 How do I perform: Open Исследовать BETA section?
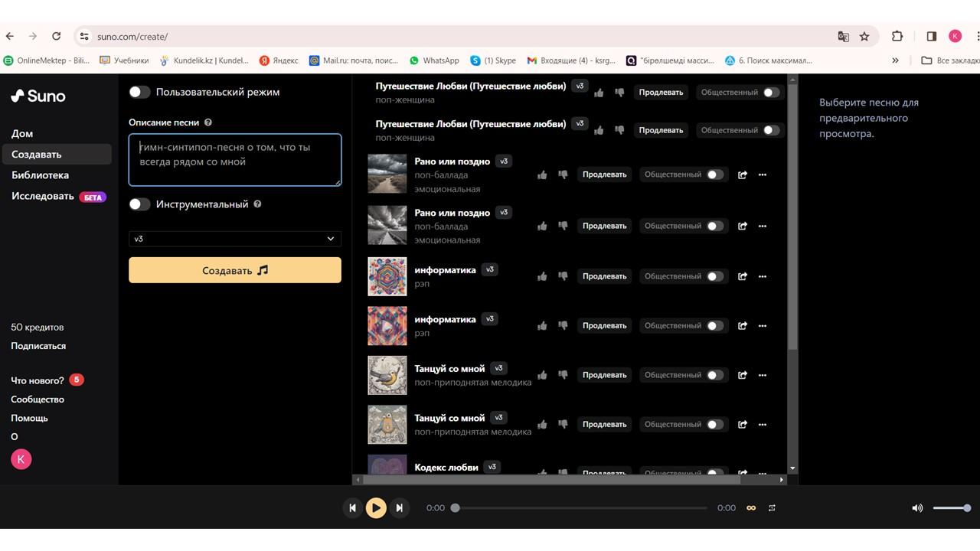[x=58, y=197]
